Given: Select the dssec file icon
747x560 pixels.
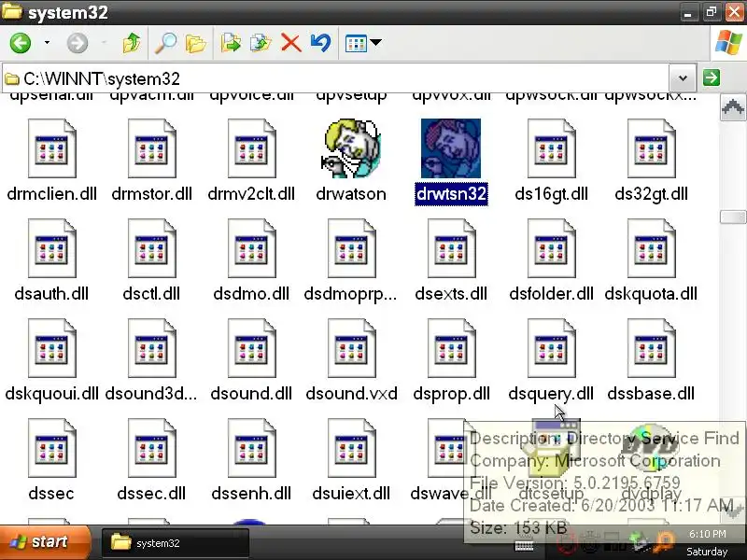Looking at the screenshot, I should click(x=52, y=448).
